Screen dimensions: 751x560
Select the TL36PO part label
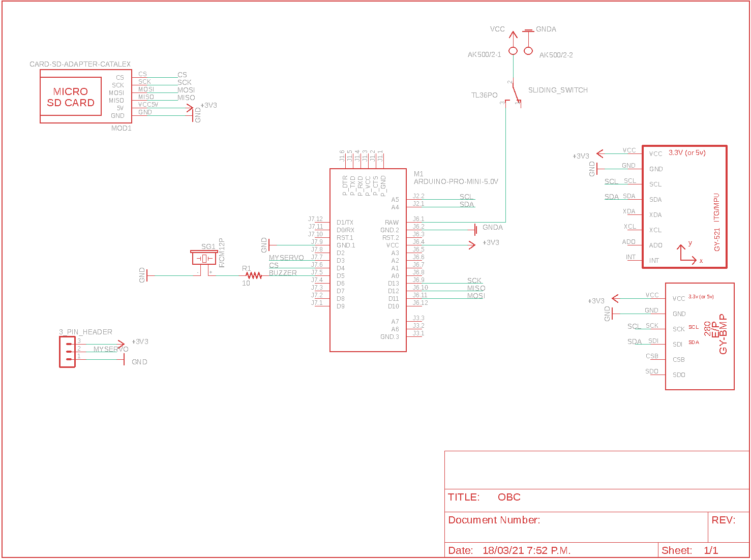[x=484, y=95]
